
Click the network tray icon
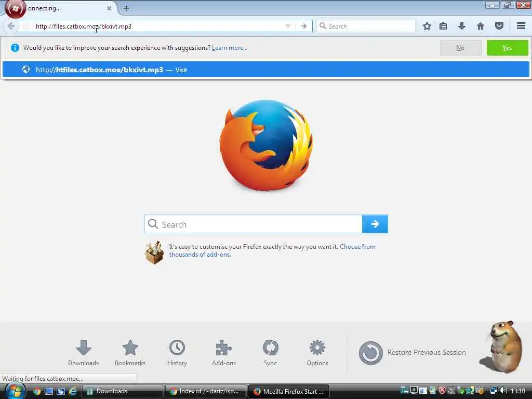[494, 391]
